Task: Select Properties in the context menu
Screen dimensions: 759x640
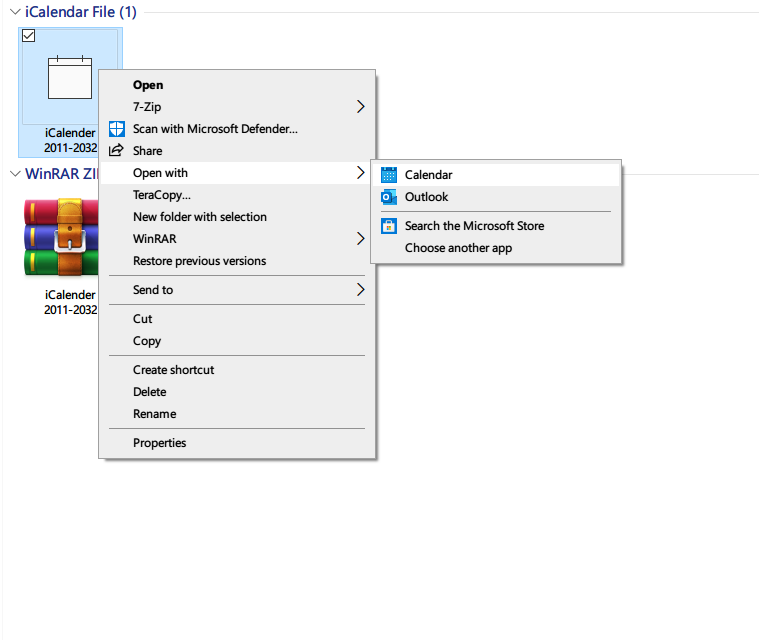Action: click(160, 443)
